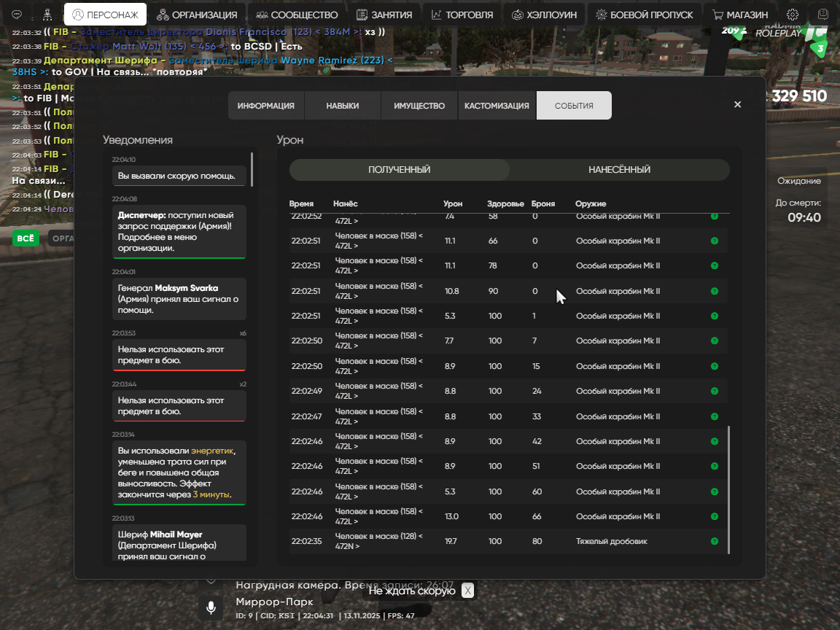
Task: Click the figure icon next to chat bubble
Action: [47, 15]
